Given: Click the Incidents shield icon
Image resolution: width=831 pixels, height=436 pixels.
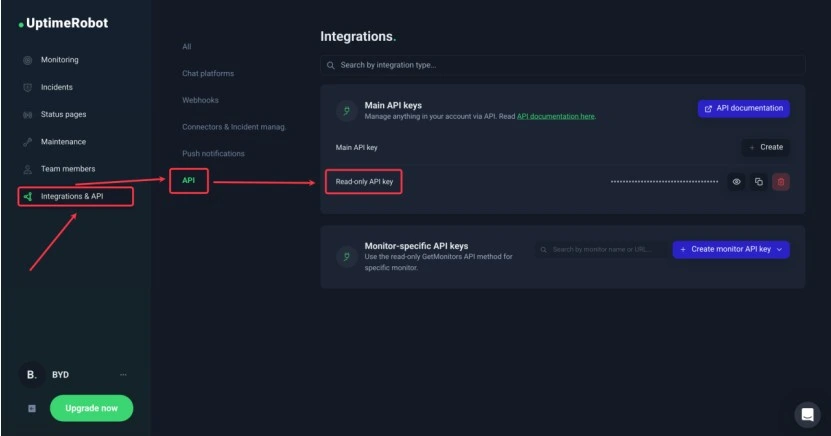Looking at the screenshot, I should [28, 88].
